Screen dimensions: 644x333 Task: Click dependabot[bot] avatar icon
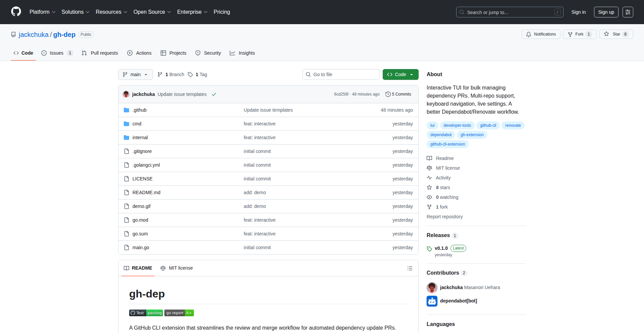tap(432, 301)
